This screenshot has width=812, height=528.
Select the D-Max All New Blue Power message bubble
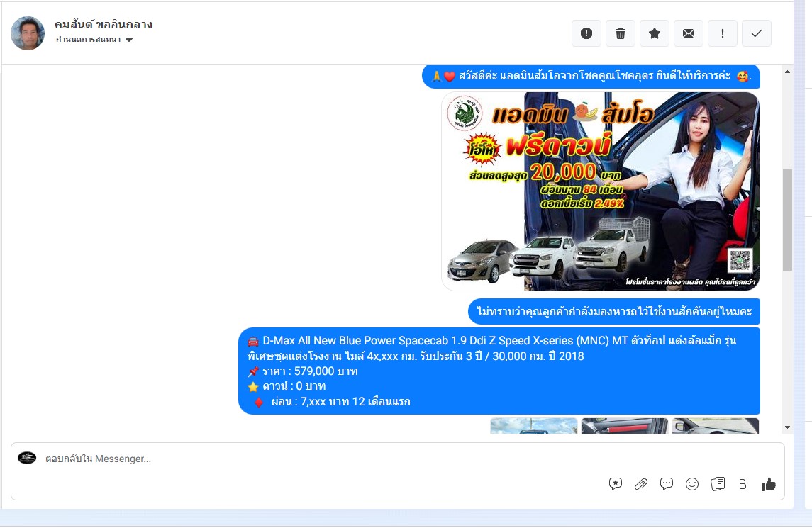point(499,371)
